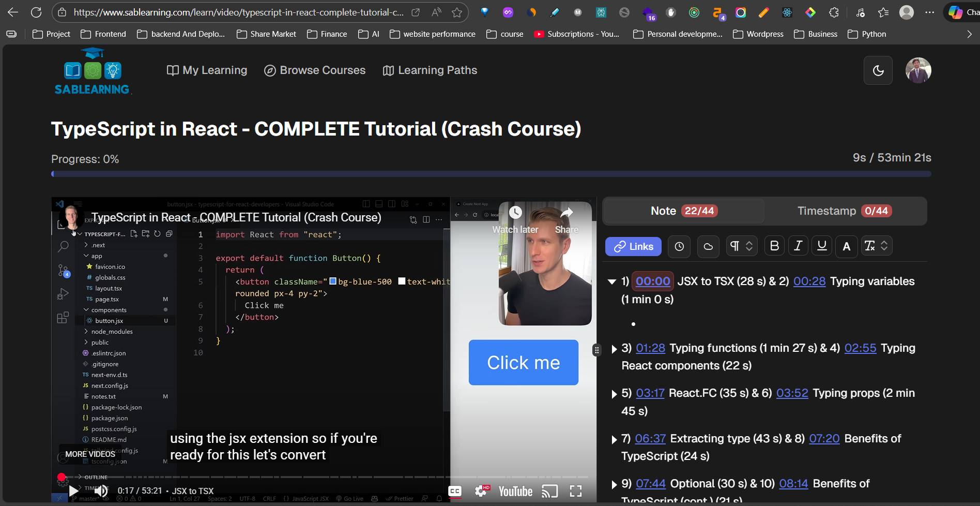980x506 pixels.
Task: Reload the current page
Action: [x=36, y=12]
